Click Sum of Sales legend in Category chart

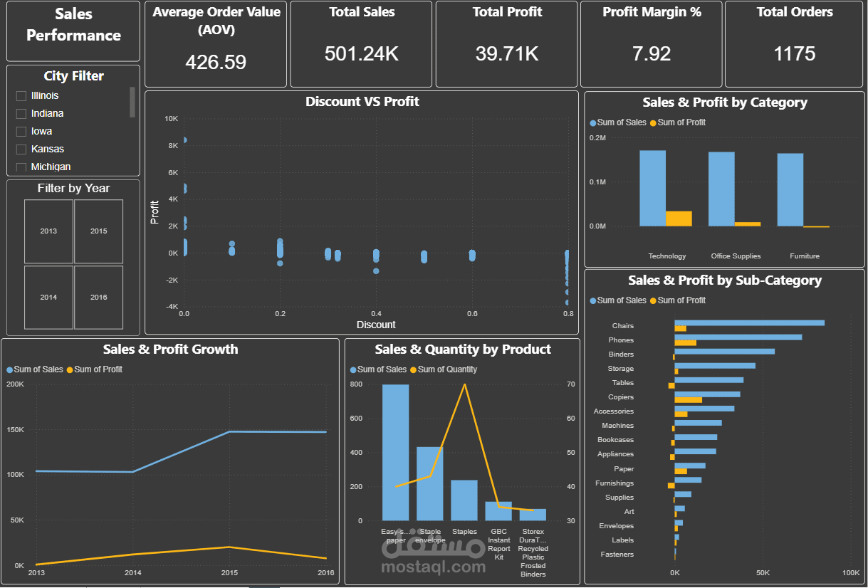pos(618,122)
